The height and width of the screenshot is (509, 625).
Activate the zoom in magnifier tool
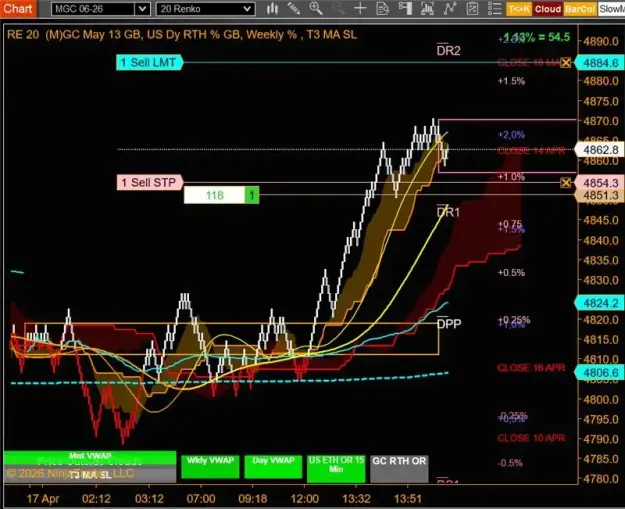point(316,8)
